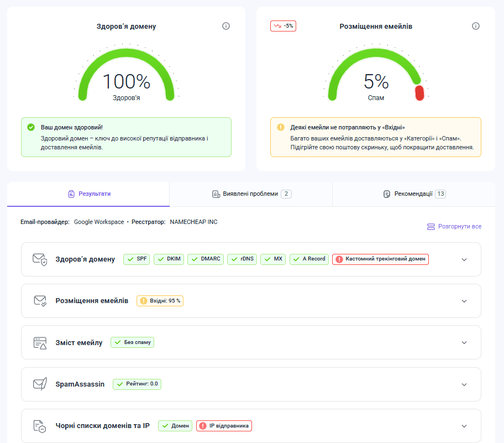Switch to Виявлені проблеми tab
The image size is (504, 443).
(x=251, y=194)
